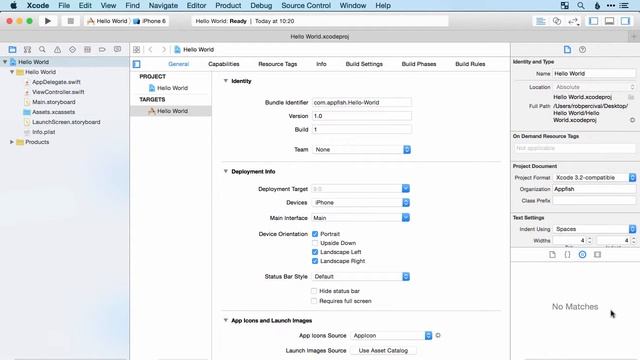Open the App Icons Source dropdown

click(x=391, y=335)
